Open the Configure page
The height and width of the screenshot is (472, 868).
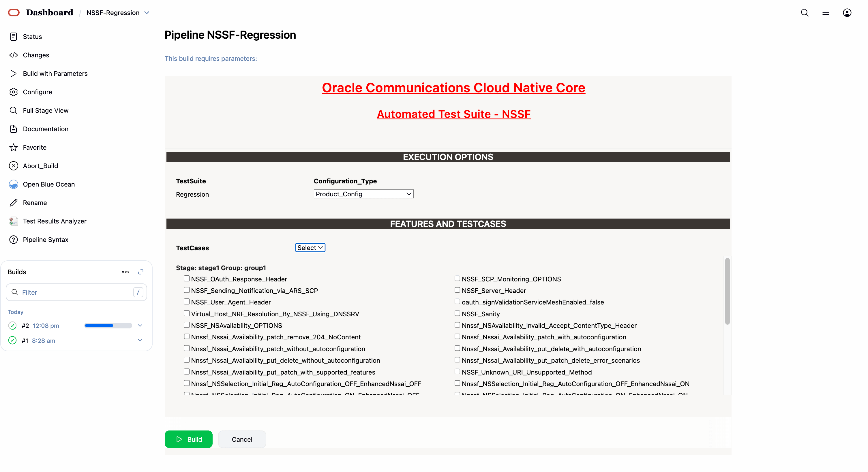(38, 92)
